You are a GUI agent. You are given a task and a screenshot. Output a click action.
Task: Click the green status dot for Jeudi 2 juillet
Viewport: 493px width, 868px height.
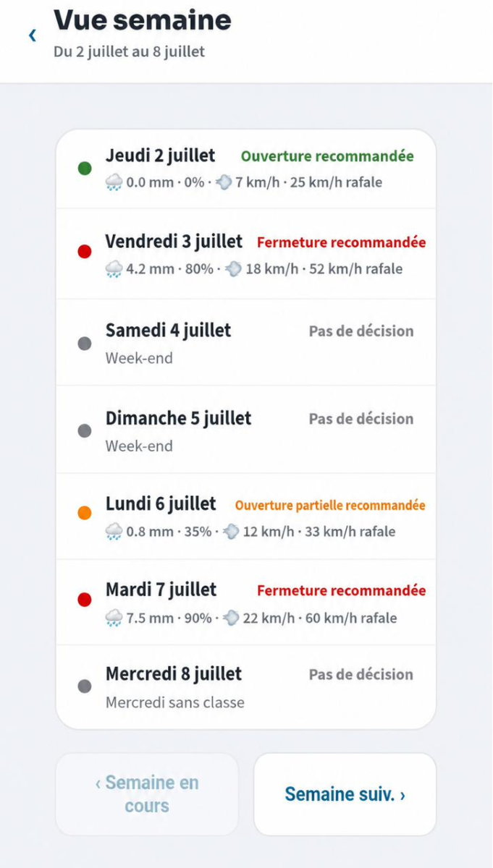[x=85, y=169]
